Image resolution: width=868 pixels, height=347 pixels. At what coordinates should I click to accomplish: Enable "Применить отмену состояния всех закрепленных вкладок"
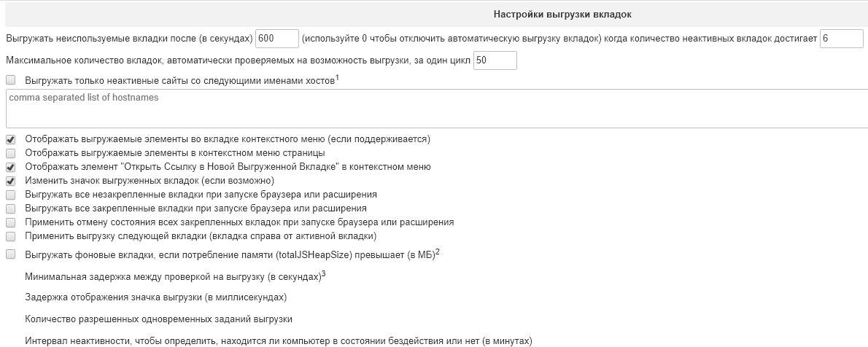pyautogui.click(x=10, y=222)
